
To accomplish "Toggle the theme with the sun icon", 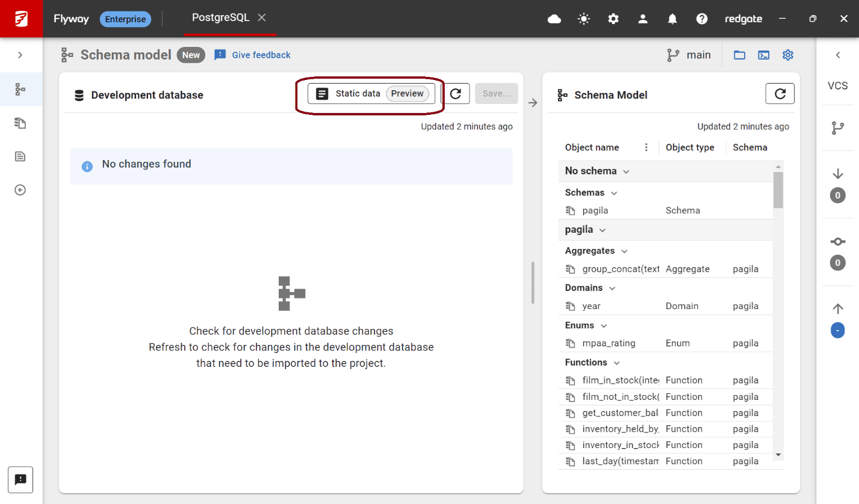I will (583, 19).
